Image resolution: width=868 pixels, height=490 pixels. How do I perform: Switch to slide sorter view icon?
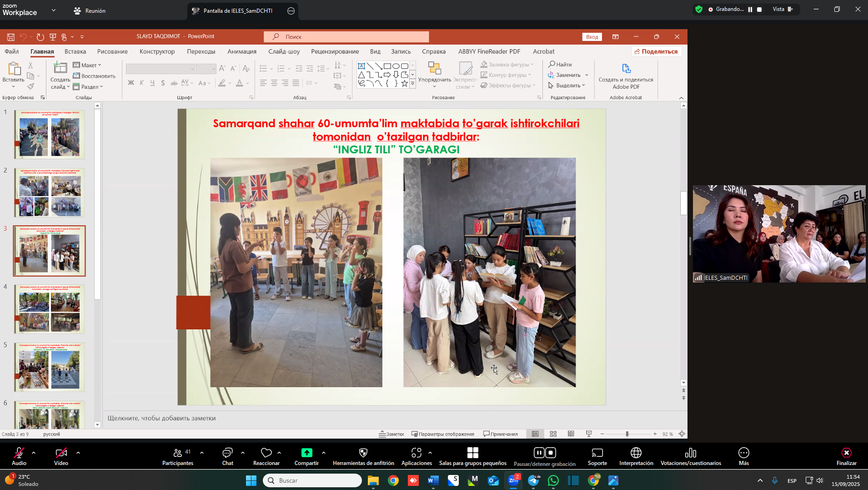tap(553, 434)
